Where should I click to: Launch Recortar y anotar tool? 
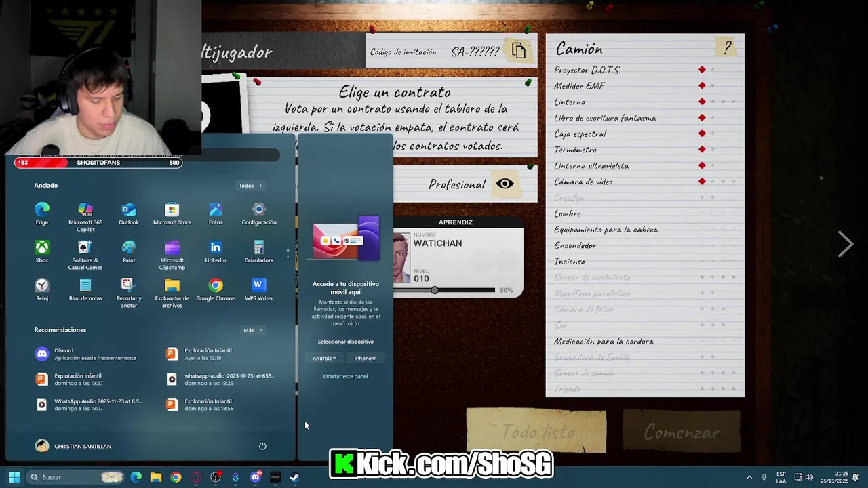pyautogui.click(x=129, y=293)
